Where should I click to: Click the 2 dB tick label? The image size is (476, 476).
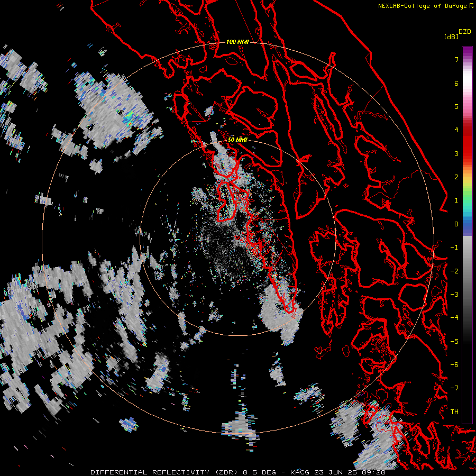pyautogui.click(x=456, y=177)
